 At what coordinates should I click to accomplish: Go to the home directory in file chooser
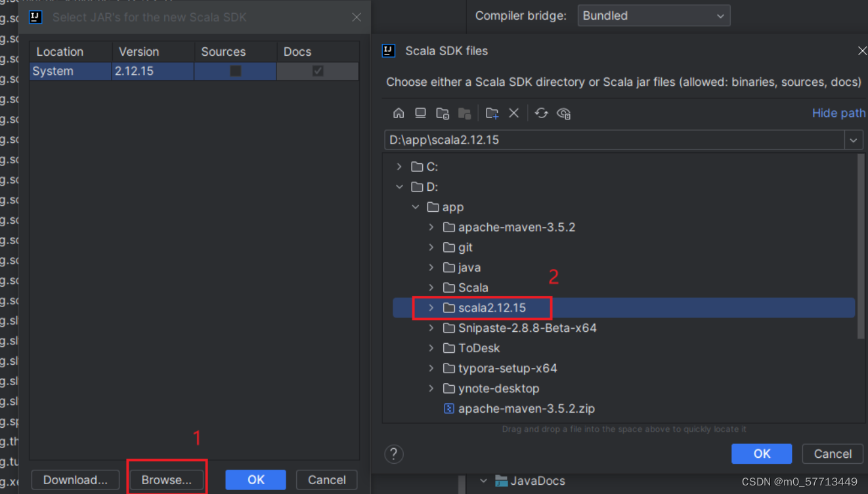pos(399,113)
